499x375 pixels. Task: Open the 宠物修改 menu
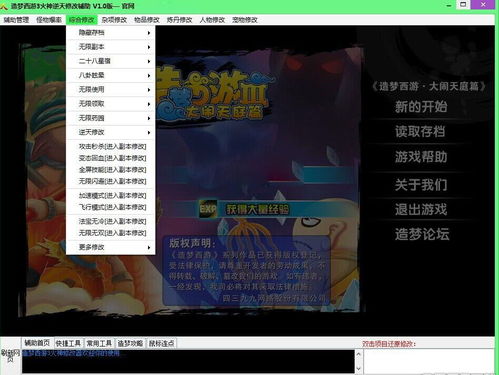point(245,20)
